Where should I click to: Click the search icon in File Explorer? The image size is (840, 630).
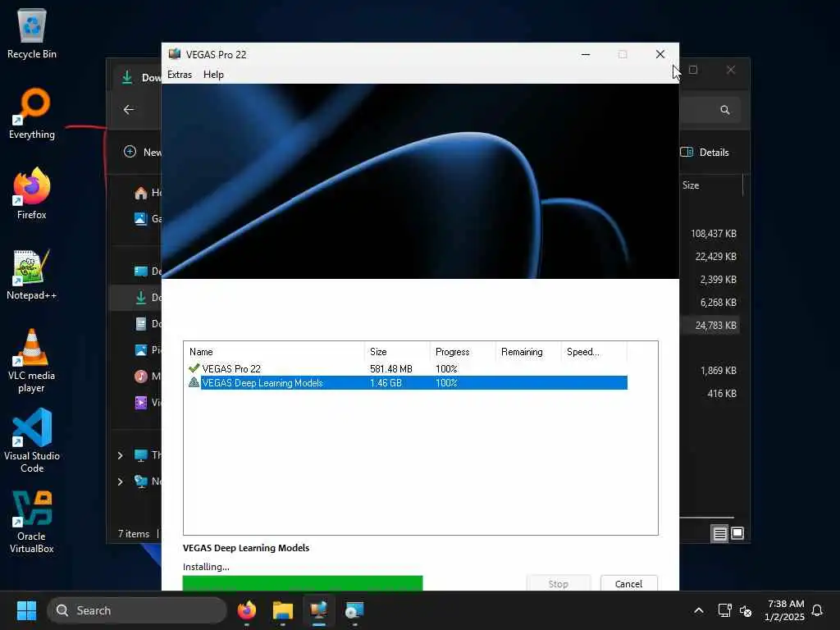(725, 110)
